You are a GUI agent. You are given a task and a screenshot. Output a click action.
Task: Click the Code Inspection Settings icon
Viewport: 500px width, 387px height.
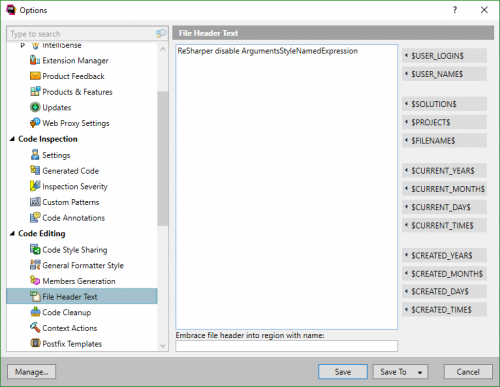tap(35, 155)
